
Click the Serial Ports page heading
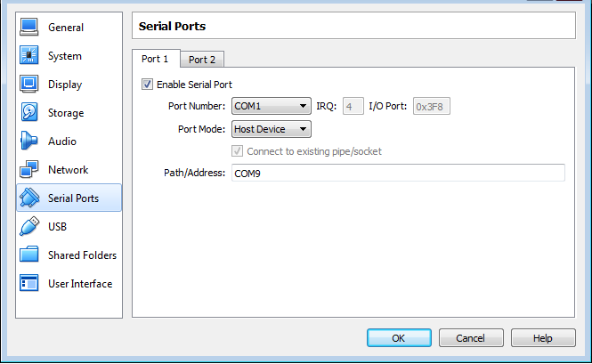(x=172, y=27)
